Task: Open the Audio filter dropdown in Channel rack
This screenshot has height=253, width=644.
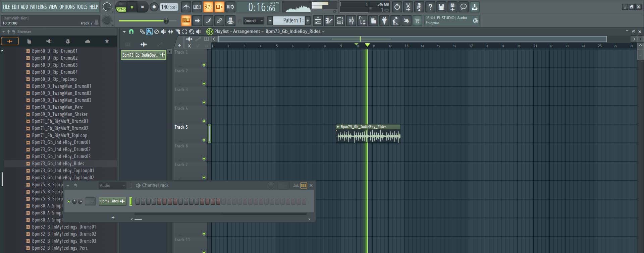Action: pos(112,185)
